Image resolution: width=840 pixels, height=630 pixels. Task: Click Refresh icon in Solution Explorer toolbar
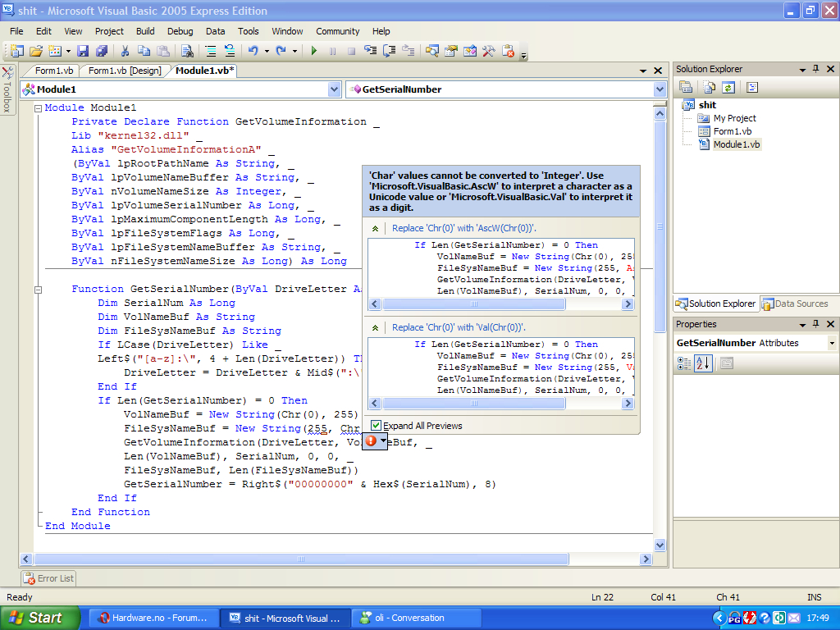coord(728,87)
